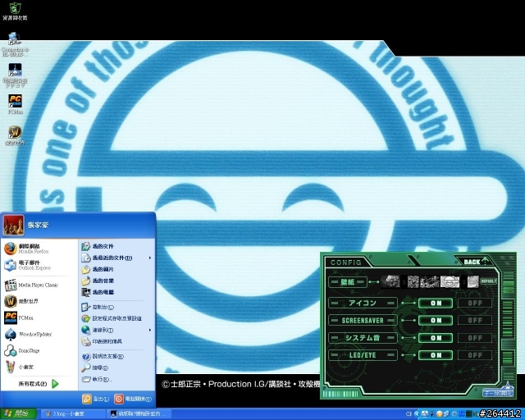The height and width of the screenshot is (420, 525).
Task: Open Outlook Express email in Start menu
Action: (39, 265)
